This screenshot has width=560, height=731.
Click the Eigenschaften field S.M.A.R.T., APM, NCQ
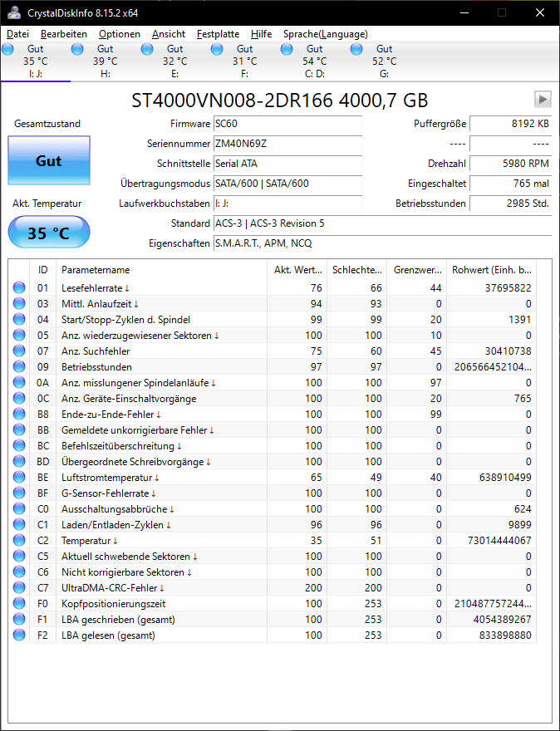click(382, 243)
